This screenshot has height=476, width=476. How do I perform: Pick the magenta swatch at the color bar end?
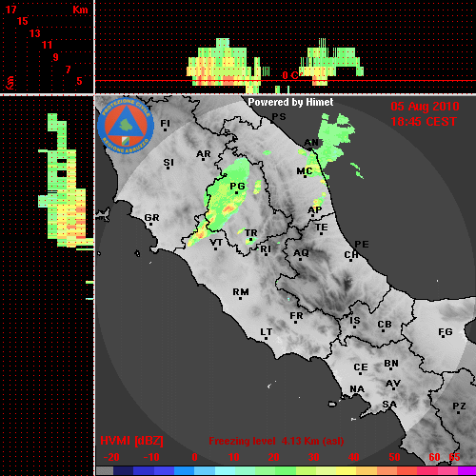[x=467, y=471]
